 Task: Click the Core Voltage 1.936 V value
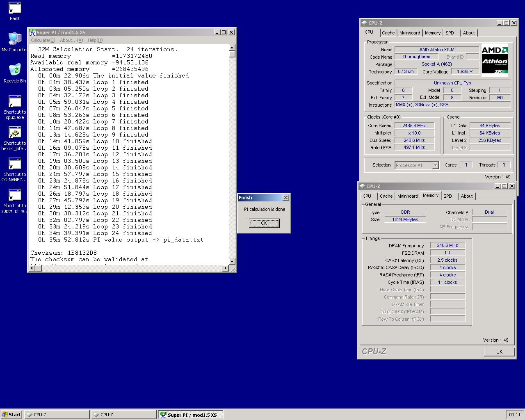(x=465, y=71)
